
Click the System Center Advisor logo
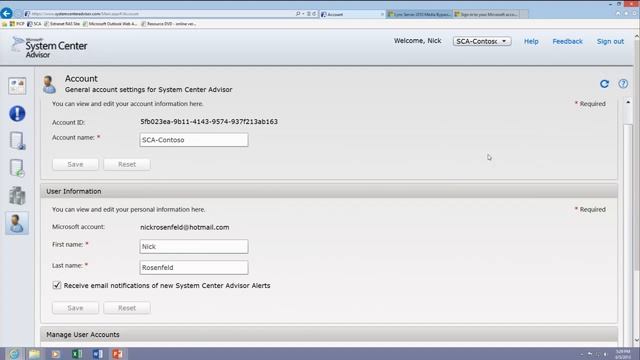(x=49, y=47)
